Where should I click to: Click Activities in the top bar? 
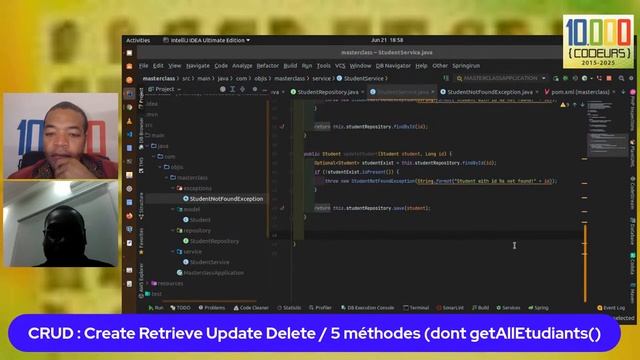pyautogui.click(x=138, y=40)
